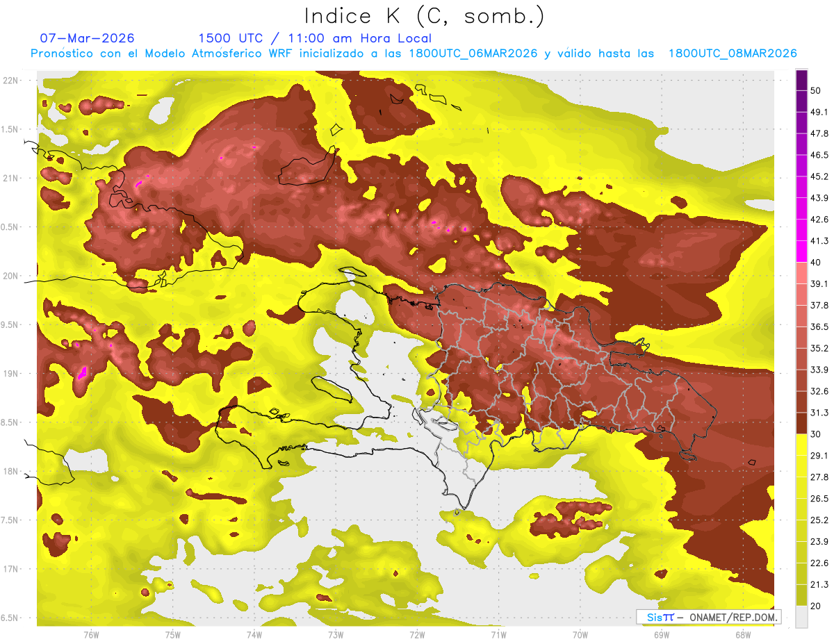Click the "27.8" colorbar value
Screen dimensions: 834x644
point(819,477)
